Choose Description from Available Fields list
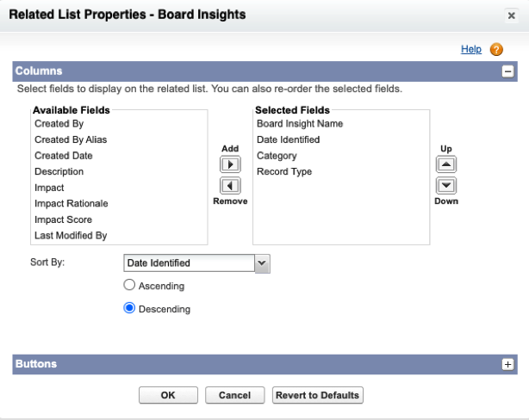Image resolution: width=529 pixels, height=420 pixels. pyautogui.click(x=59, y=172)
